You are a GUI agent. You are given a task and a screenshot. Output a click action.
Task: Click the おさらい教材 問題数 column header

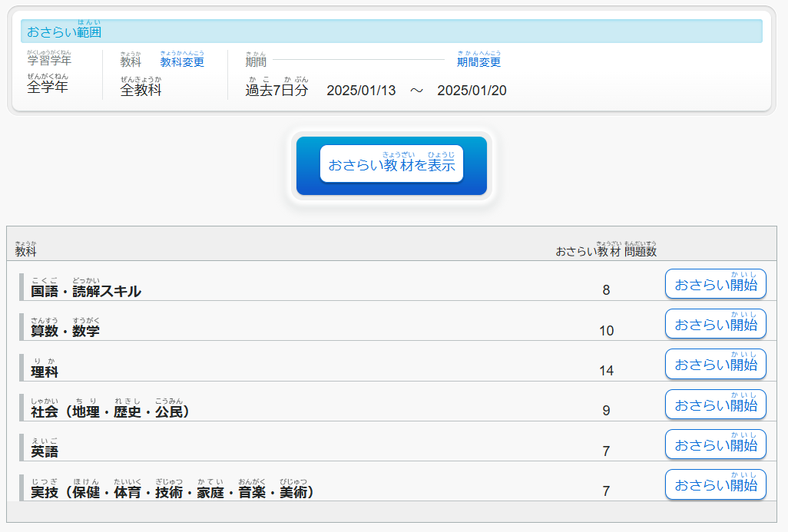pos(606,251)
